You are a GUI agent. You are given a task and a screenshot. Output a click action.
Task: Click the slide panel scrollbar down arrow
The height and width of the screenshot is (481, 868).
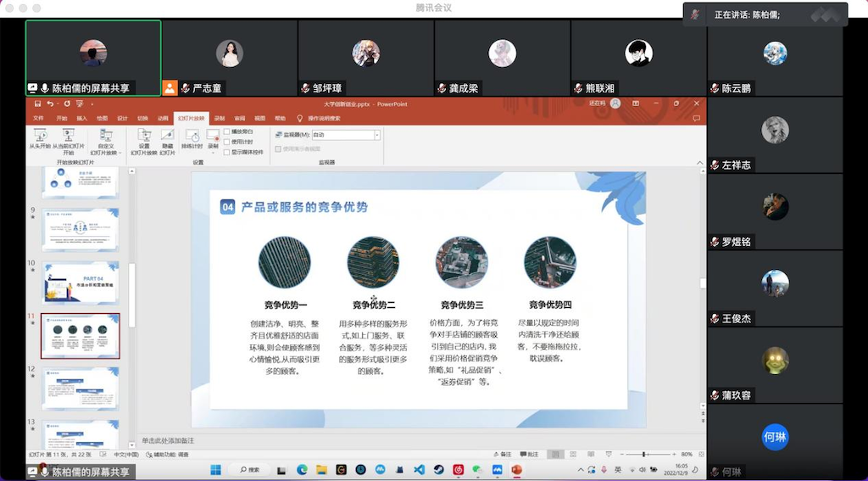[131, 445]
